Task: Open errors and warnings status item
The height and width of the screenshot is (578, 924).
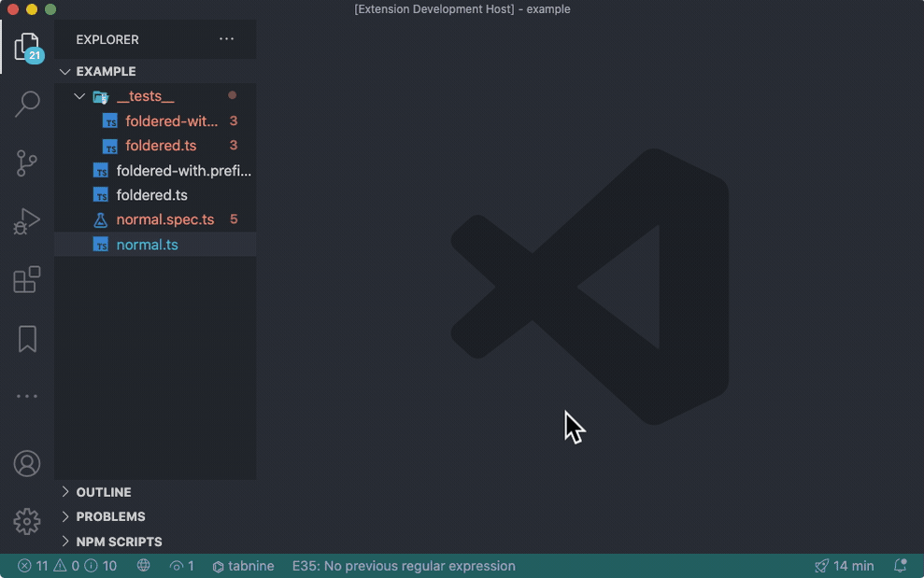Action: click(x=66, y=566)
